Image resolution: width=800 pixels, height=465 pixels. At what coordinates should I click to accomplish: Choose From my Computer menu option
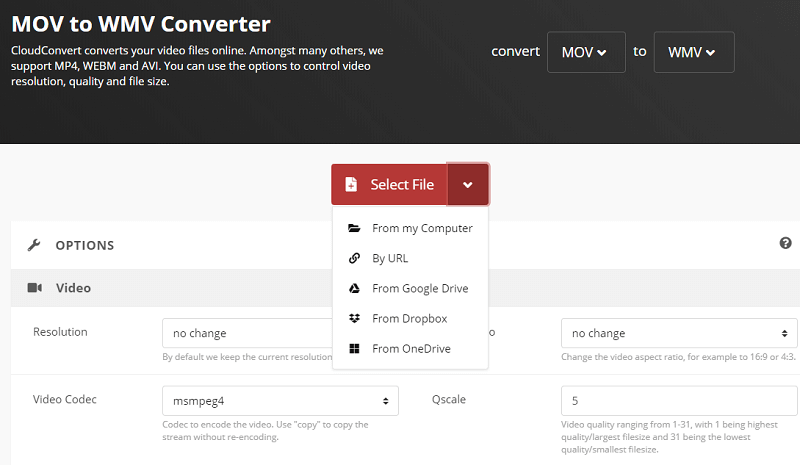pos(421,228)
